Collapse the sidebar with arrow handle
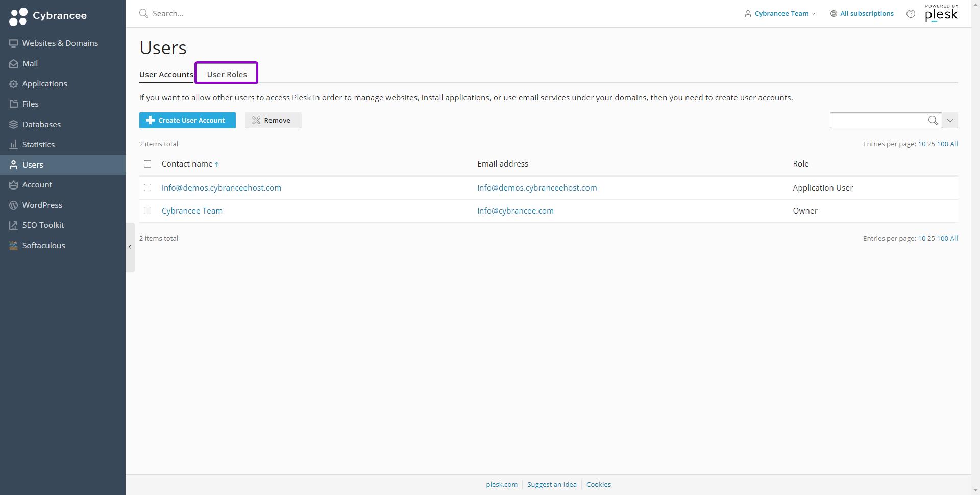Viewport: 980px width, 495px height. pyautogui.click(x=130, y=247)
